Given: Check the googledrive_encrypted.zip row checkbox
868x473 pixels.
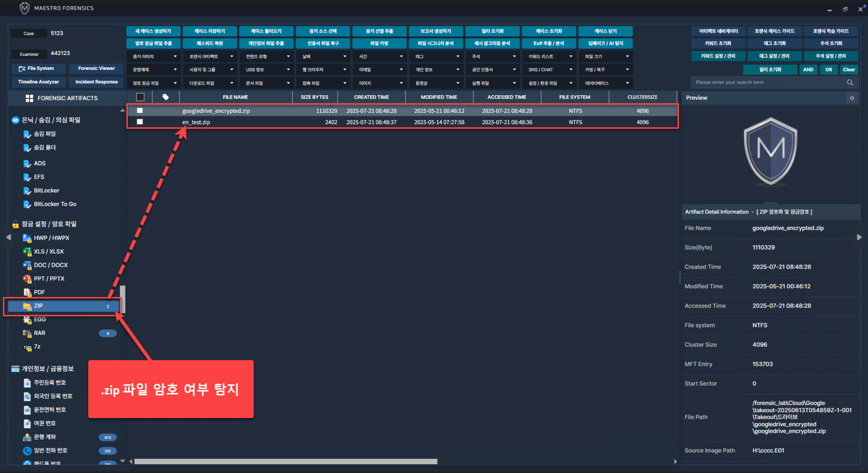Looking at the screenshot, I should point(140,111).
